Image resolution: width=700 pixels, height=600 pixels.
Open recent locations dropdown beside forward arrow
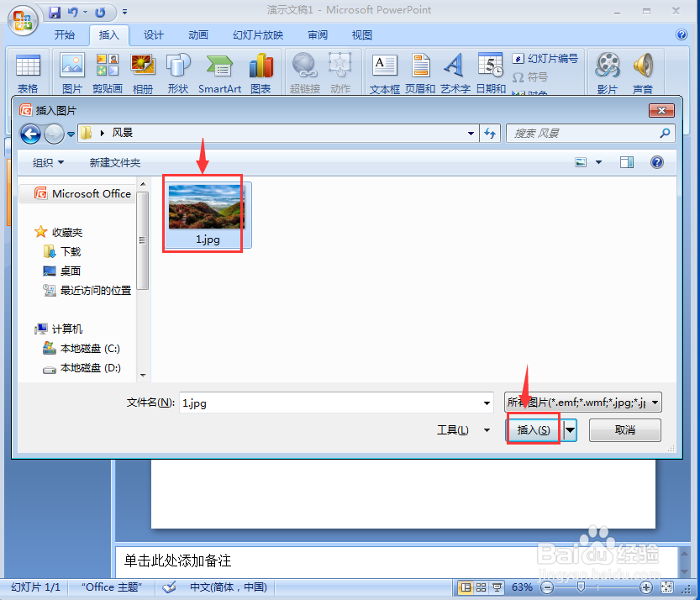[x=71, y=134]
